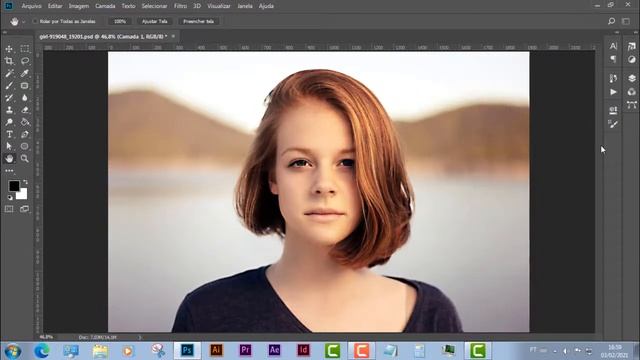The width and height of the screenshot is (640, 360).
Task: Enable Rolar por Todas as Janelas checkbox
Action: click(x=35, y=21)
